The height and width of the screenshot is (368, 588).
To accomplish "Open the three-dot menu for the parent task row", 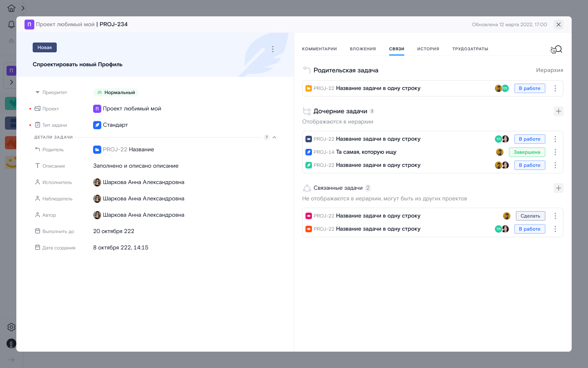I will [555, 88].
